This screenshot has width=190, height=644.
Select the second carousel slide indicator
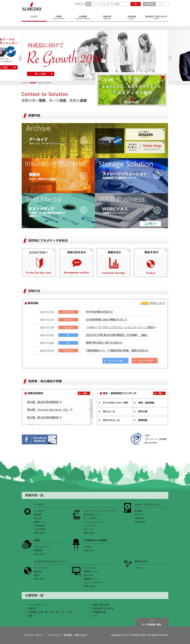point(33,83)
